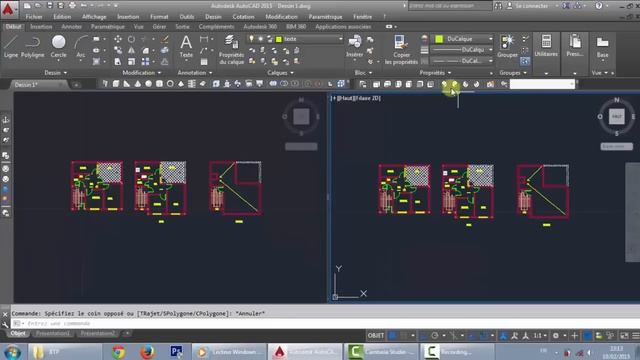
Task: Open the Affichage menu
Action: coord(94,17)
